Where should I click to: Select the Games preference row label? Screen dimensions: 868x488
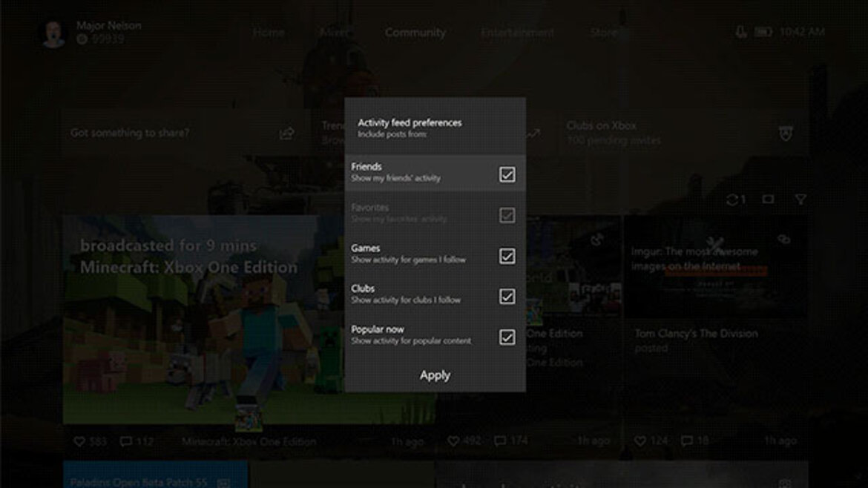(x=365, y=248)
